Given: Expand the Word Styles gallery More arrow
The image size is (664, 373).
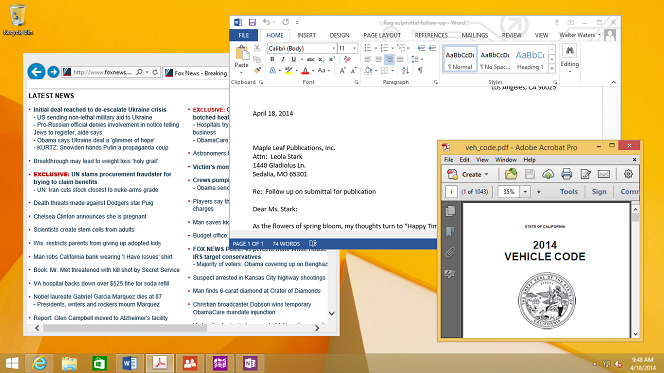Looking at the screenshot, I should tap(552, 69).
